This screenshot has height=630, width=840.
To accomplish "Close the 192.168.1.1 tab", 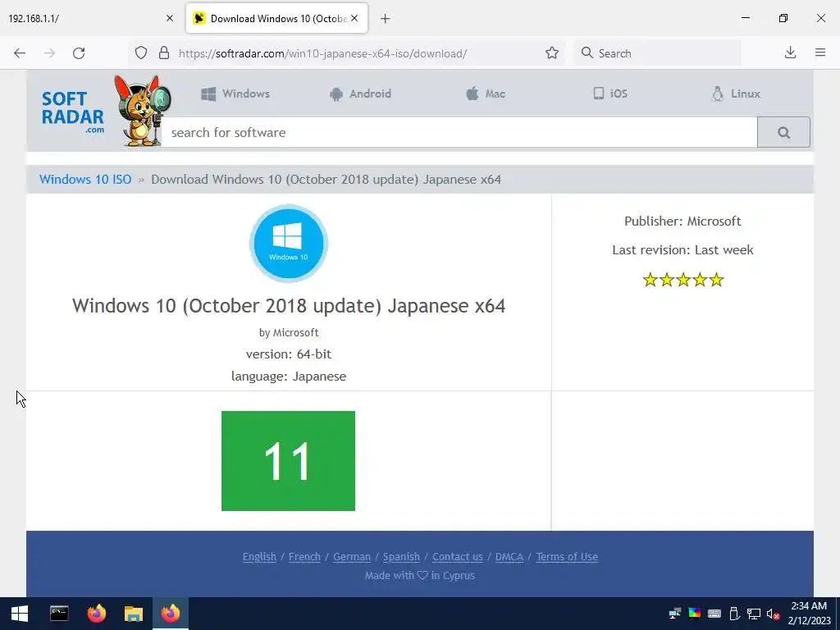I will pyautogui.click(x=170, y=18).
